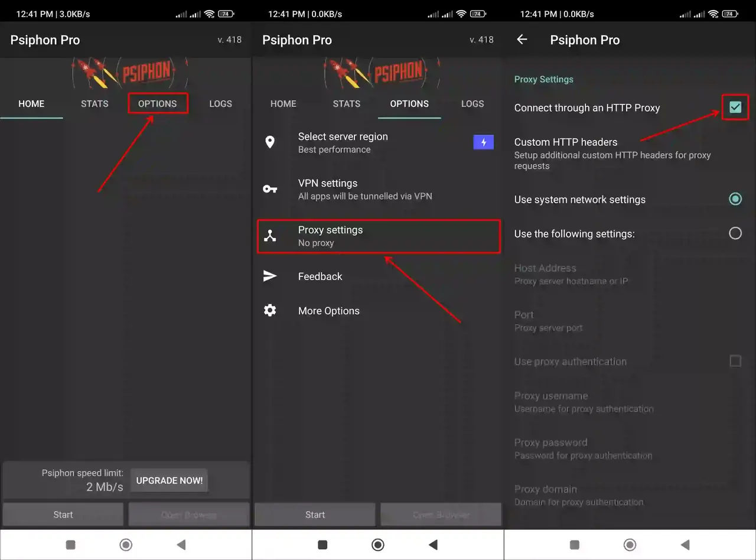Tap home circle button in middle screen

(378, 545)
